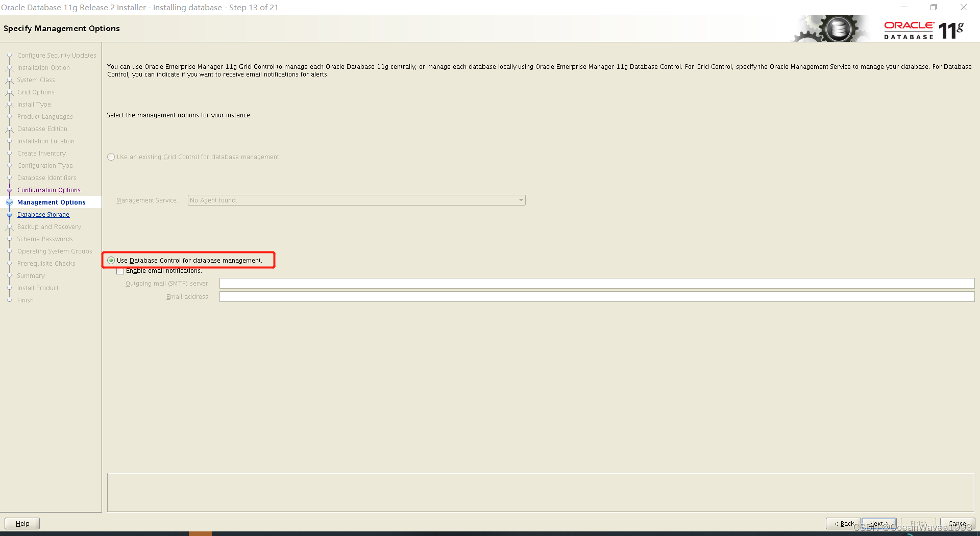Click Schema Passwords step

coord(45,239)
